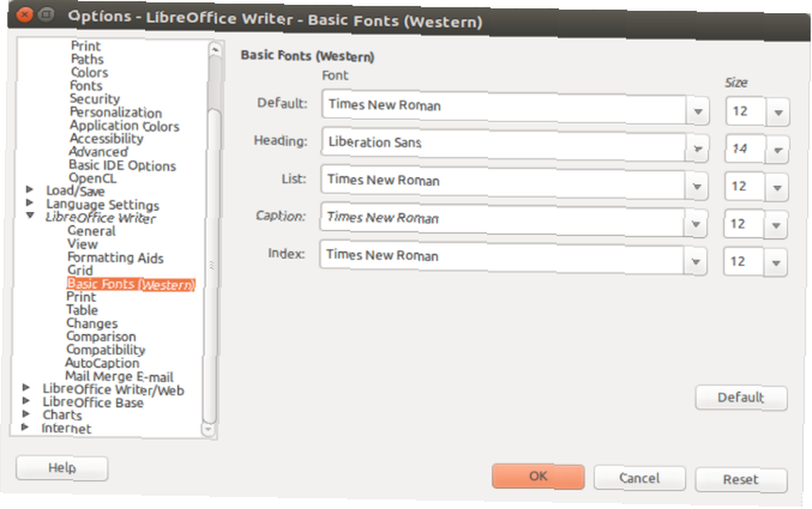Select View under LibreOffice Writer
Image resolution: width=812 pixels, height=509 pixels.
pos(82,244)
